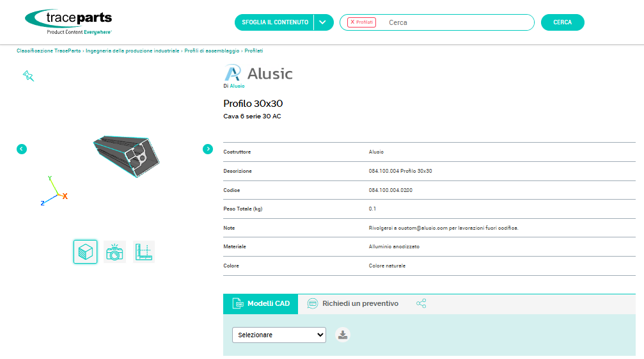Click the 3D profile model preview
The image size is (644, 359).
tap(126, 156)
